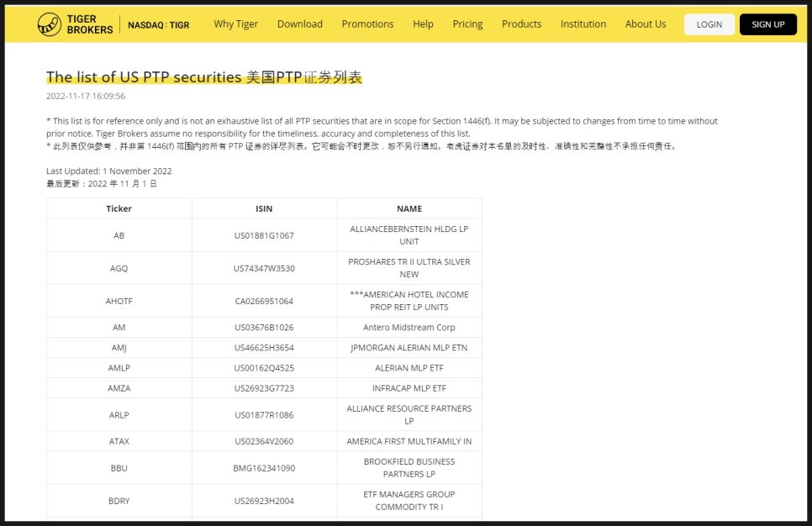This screenshot has width=812, height=526.
Task: Select INFRACAP MLP ETF name cell
Action: (409, 388)
